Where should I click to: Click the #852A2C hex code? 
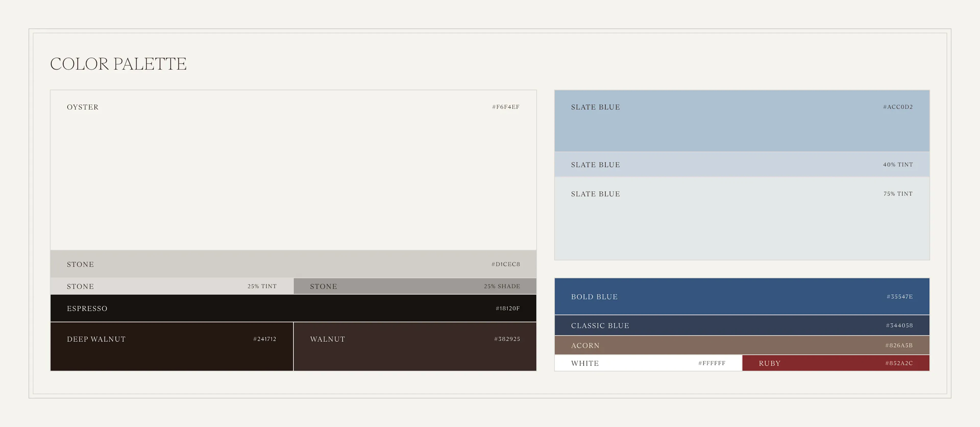(899, 363)
